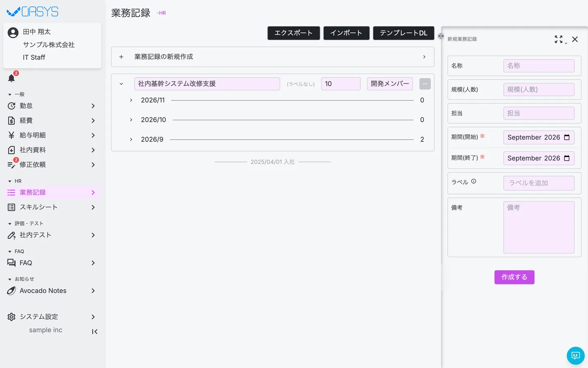The image size is (588, 368).
Task: Focus the 規模(人数) input field
Action: [539, 90]
